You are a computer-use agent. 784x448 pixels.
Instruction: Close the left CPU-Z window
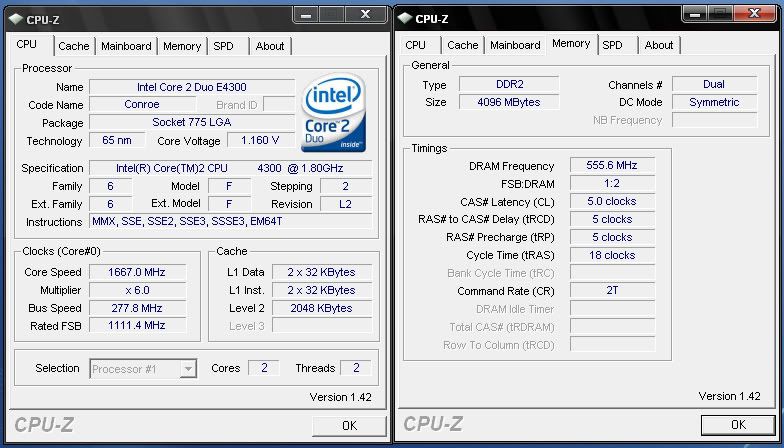[365, 14]
